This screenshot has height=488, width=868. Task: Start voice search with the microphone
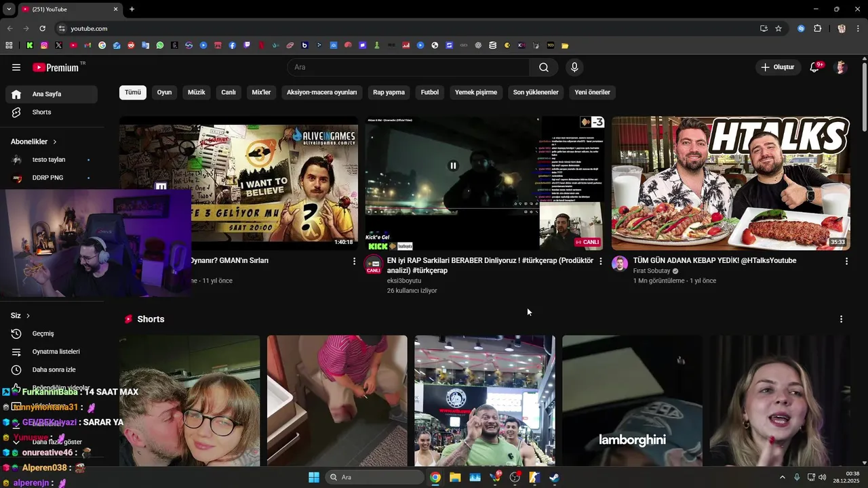[574, 67]
